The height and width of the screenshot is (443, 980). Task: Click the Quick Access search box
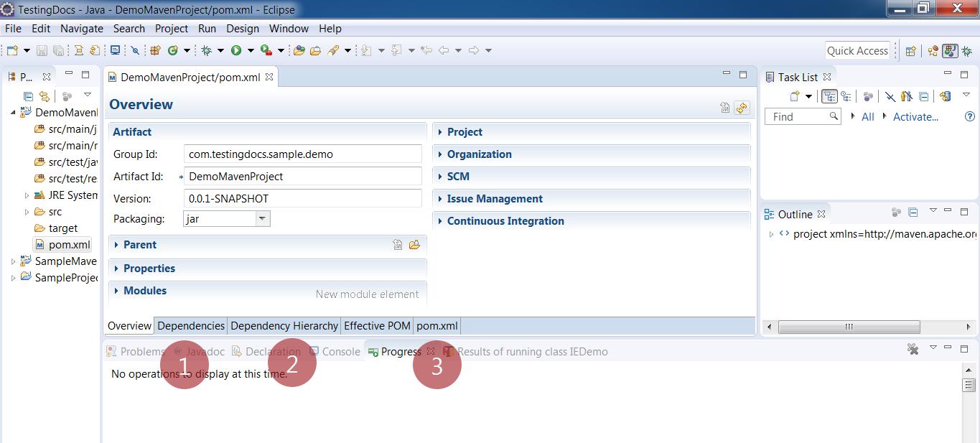[x=857, y=51]
